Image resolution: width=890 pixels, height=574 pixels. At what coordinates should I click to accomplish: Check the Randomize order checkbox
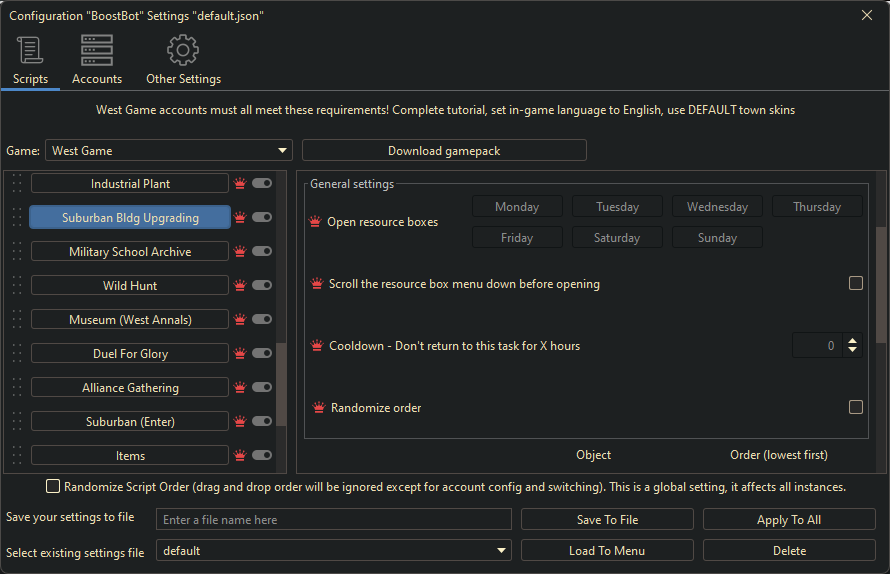tap(856, 407)
